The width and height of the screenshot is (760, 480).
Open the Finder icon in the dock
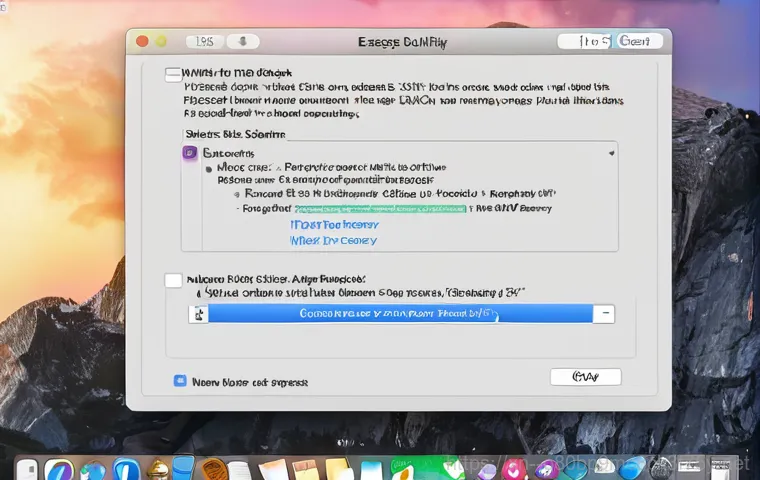[27, 469]
